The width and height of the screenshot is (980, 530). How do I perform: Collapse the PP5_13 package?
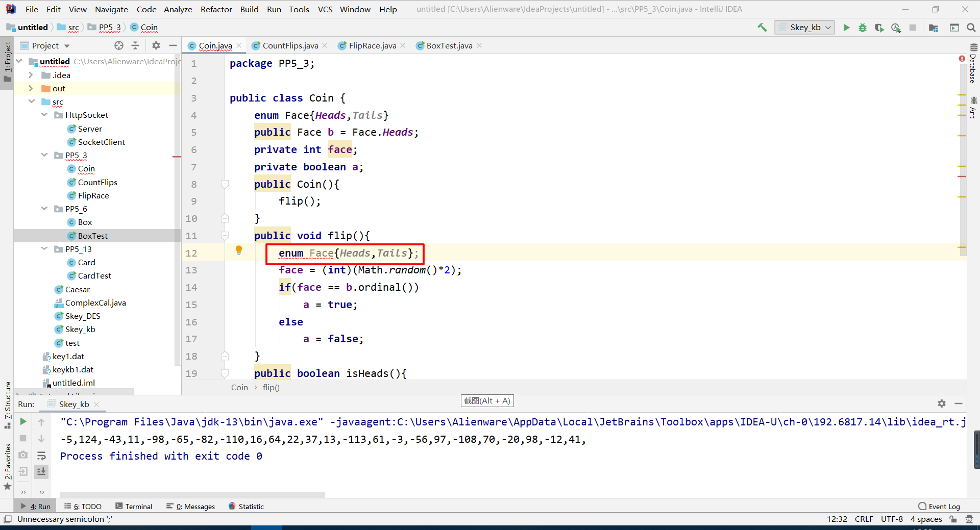pos(44,249)
